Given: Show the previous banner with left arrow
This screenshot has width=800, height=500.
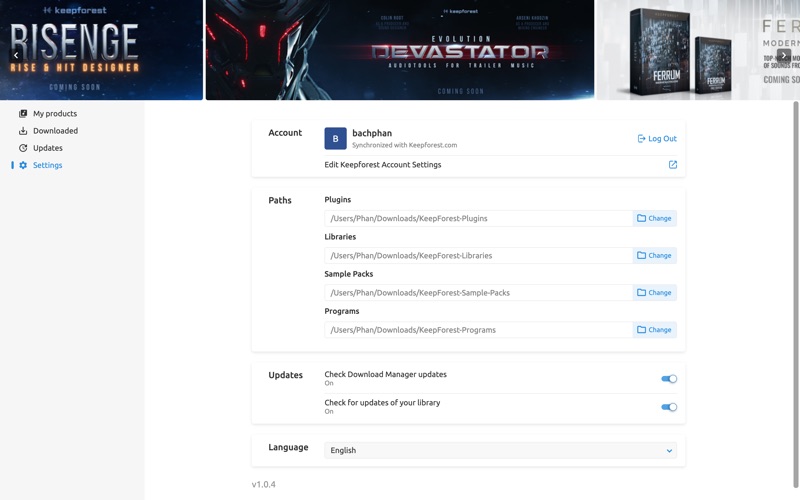Looking at the screenshot, I should coord(16,55).
